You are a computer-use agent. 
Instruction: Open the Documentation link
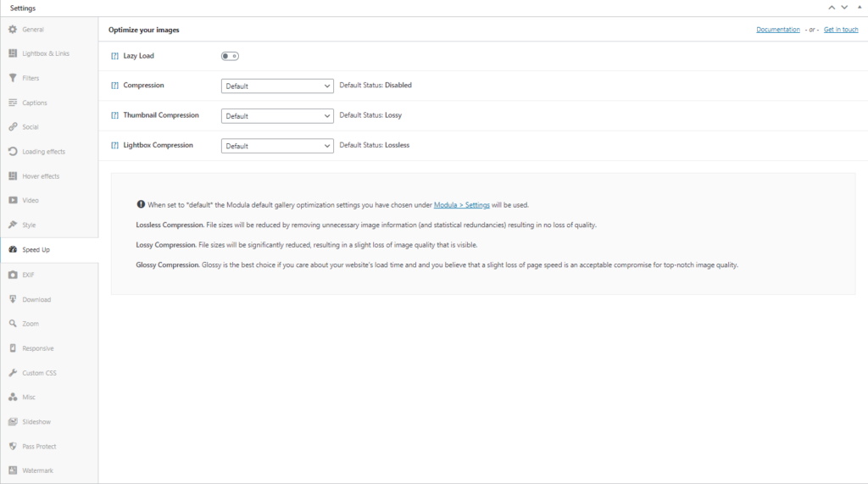click(777, 30)
